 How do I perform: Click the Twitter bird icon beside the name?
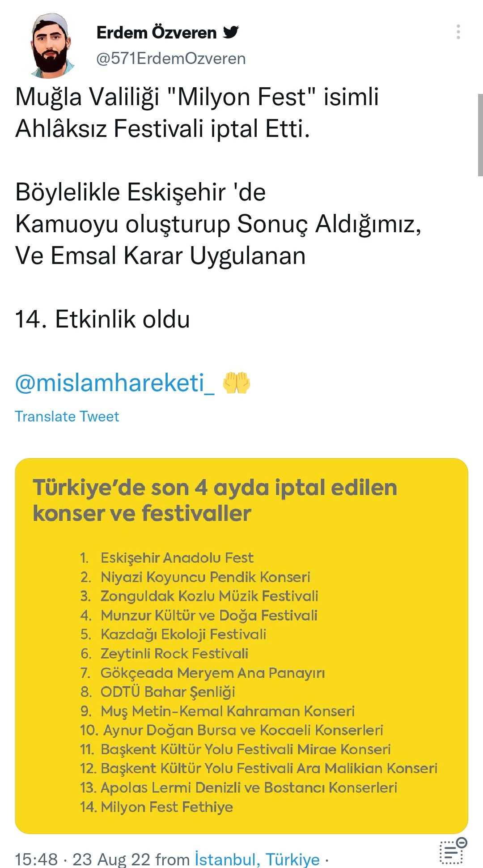tap(231, 32)
